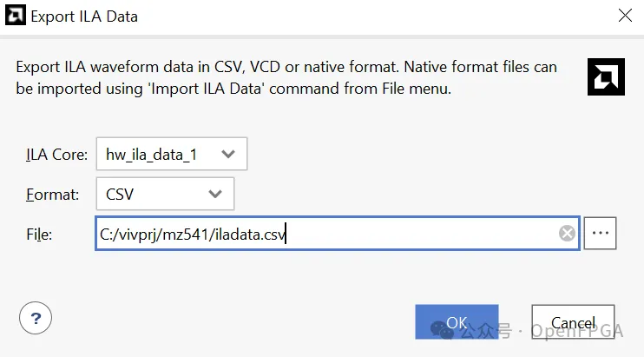Expand the ILA Core dropdown arrow
This screenshot has width=644, height=357.
[229, 155]
